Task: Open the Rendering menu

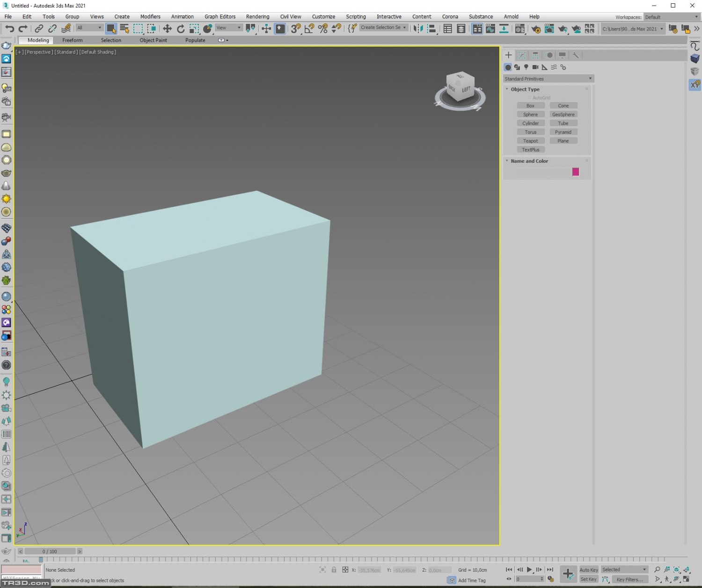Action: click(257, 16)
